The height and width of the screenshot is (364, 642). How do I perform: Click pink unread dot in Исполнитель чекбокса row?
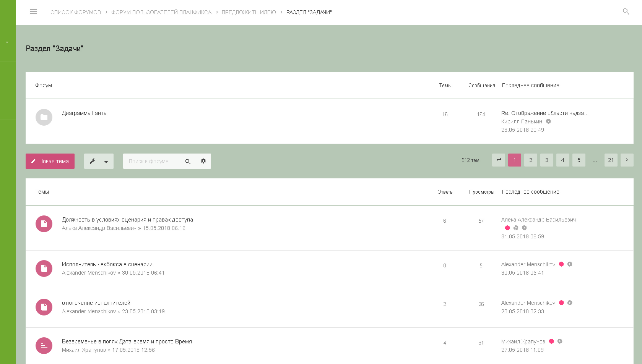click(561, 264)
